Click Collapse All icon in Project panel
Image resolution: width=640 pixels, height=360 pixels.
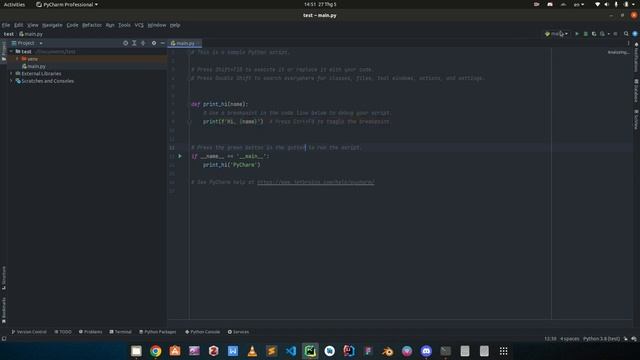point(143,43)
